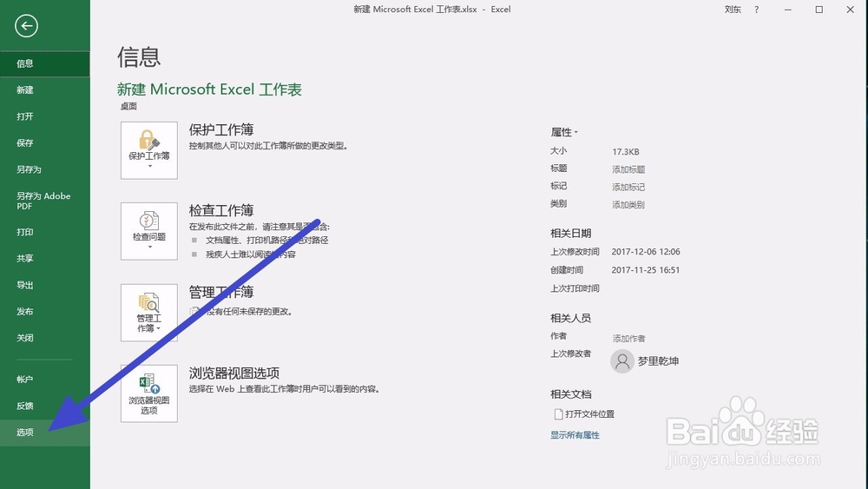The image size is (868, 489).
Task: Open the Check for Issues (检查问题) button
Action: (x=149, y=231)
